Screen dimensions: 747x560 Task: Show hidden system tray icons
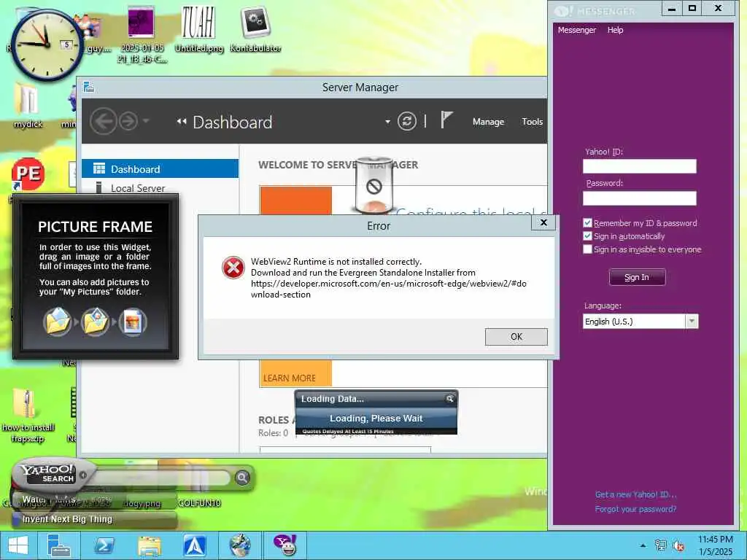643,545
